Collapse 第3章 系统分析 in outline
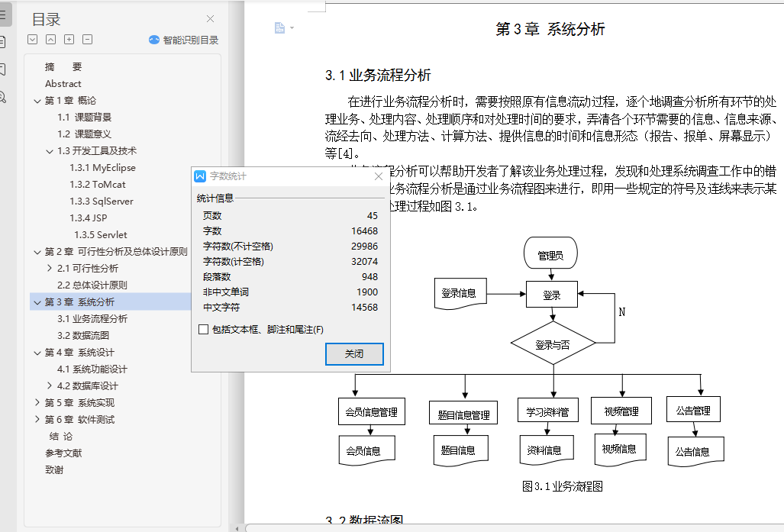Viewport: 784px width, 532px height. click(x=37, y=302)
